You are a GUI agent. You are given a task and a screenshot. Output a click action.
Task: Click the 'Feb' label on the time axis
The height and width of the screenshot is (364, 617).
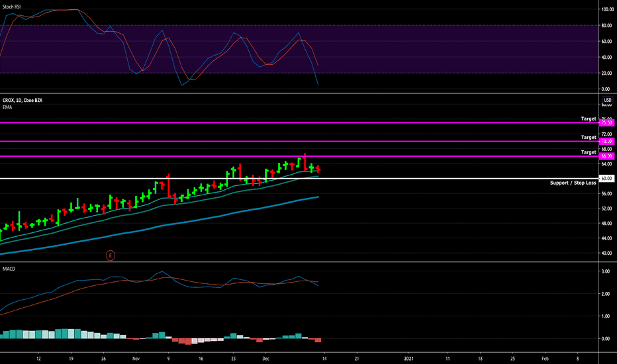click(x=545, y=359)
